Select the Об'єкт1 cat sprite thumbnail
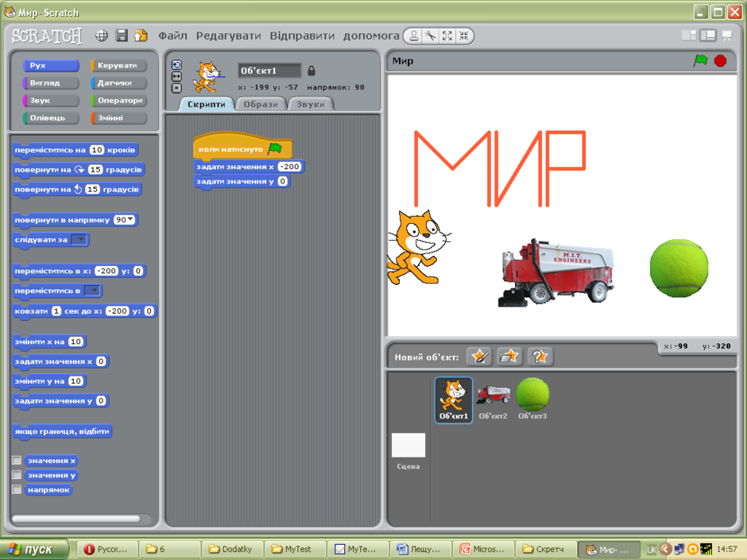The width and height of the screenshot is (747, 560). (x=454, y=400)
